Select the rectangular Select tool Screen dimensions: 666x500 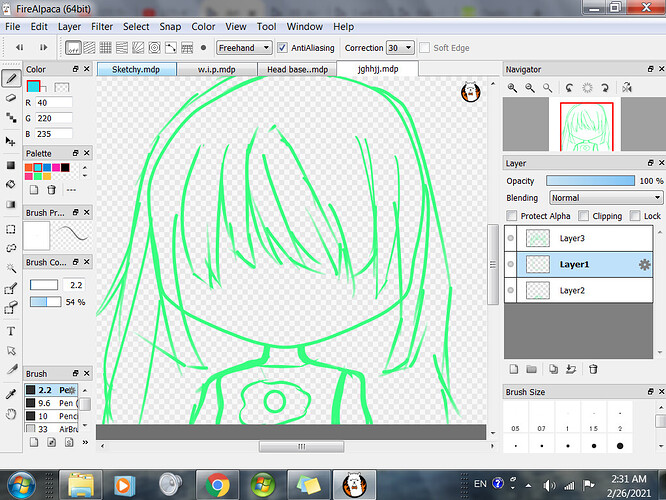[x=11, y=229]
